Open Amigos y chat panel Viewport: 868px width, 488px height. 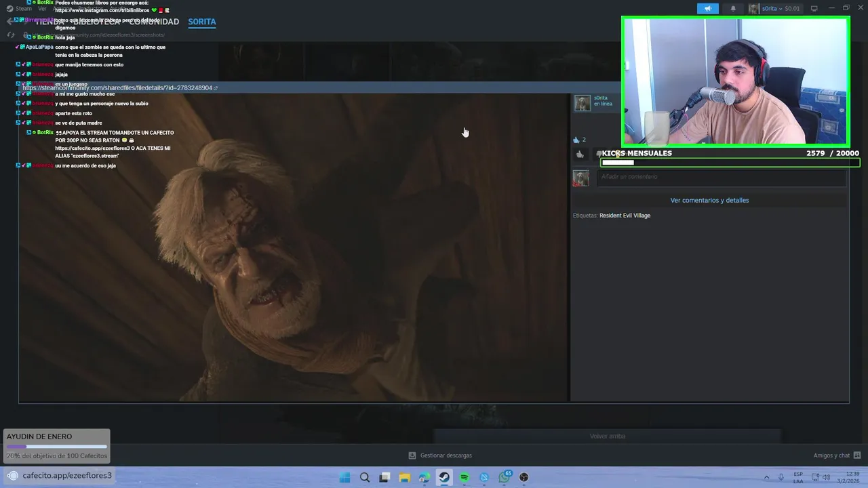(837, 455)
